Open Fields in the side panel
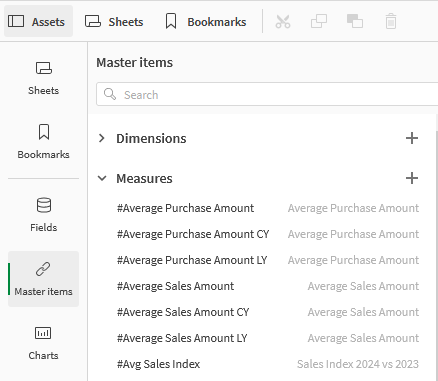Image resolution: width=438 pixels, height=381 pixels. [44, 215]
